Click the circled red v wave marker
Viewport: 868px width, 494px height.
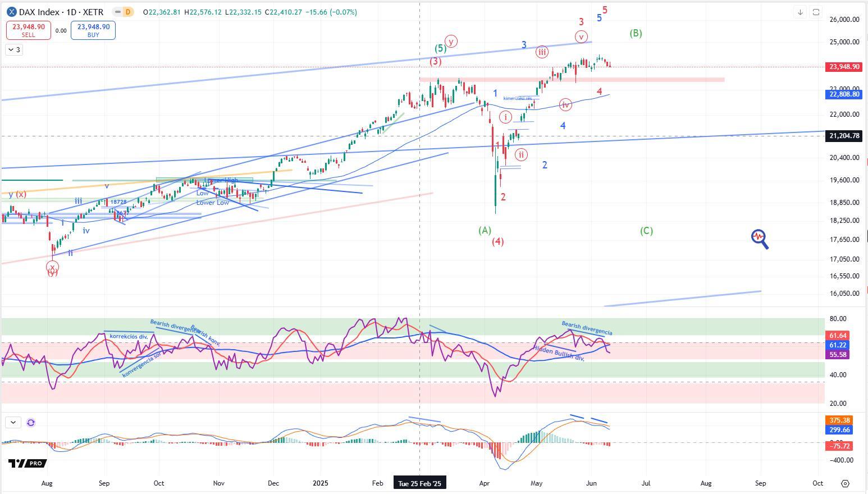point(582,37)
